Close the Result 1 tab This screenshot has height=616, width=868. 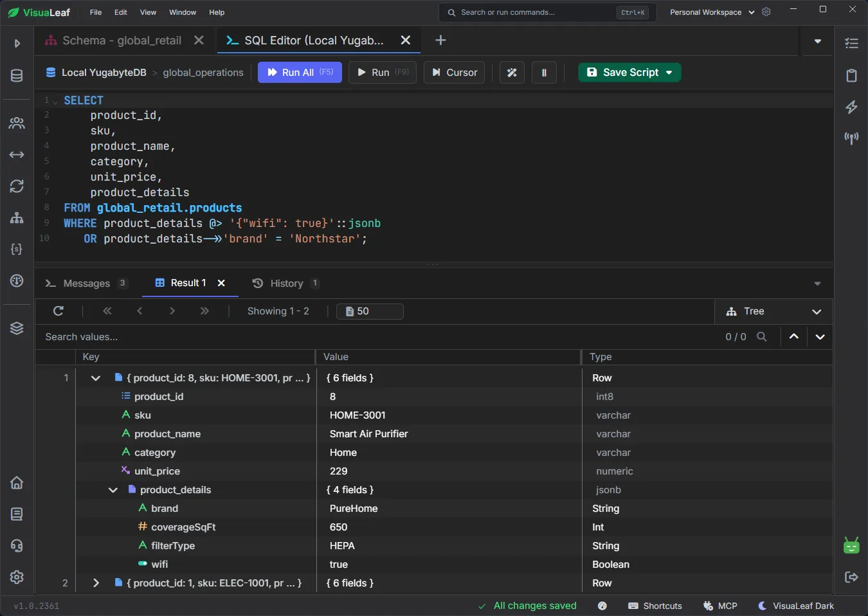[x=221, y=283]
